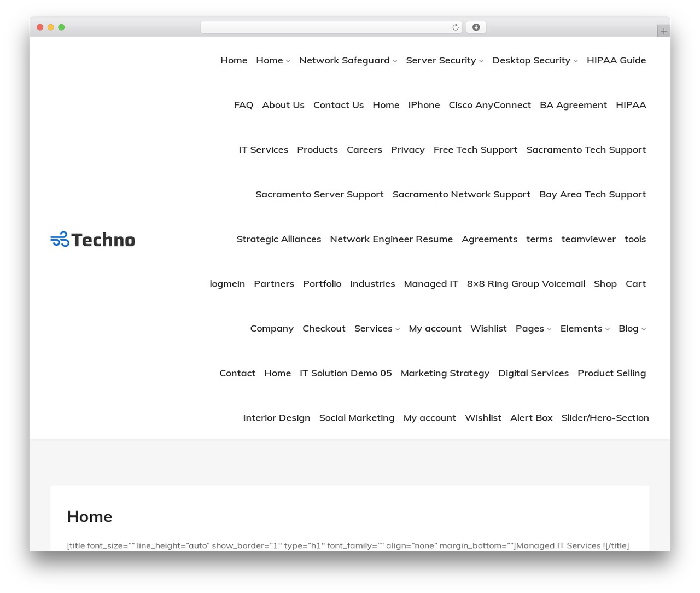Screen dimensions: 700x593
Task: Open Bay Area Tech Support
Action: pos(593,194)
